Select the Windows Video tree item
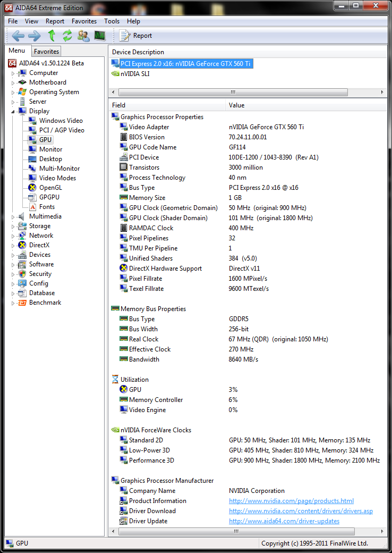392x553 pixels. (61, 121)
